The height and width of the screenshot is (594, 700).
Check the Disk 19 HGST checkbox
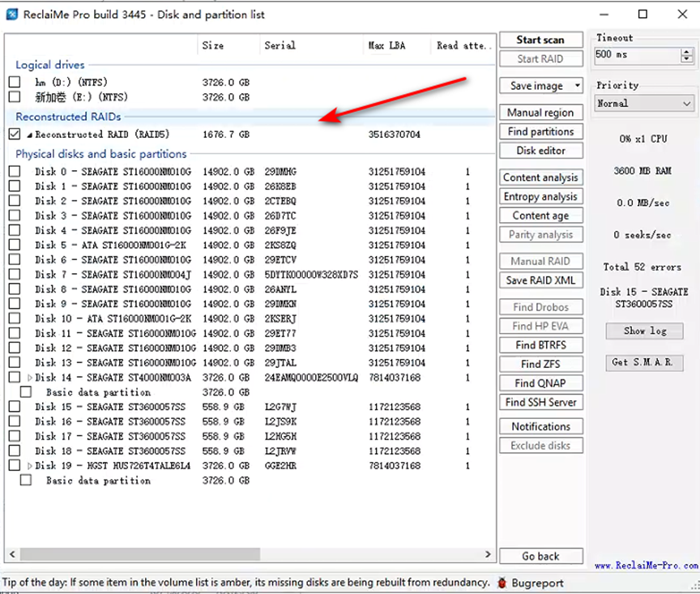click(x=15, y=465)
